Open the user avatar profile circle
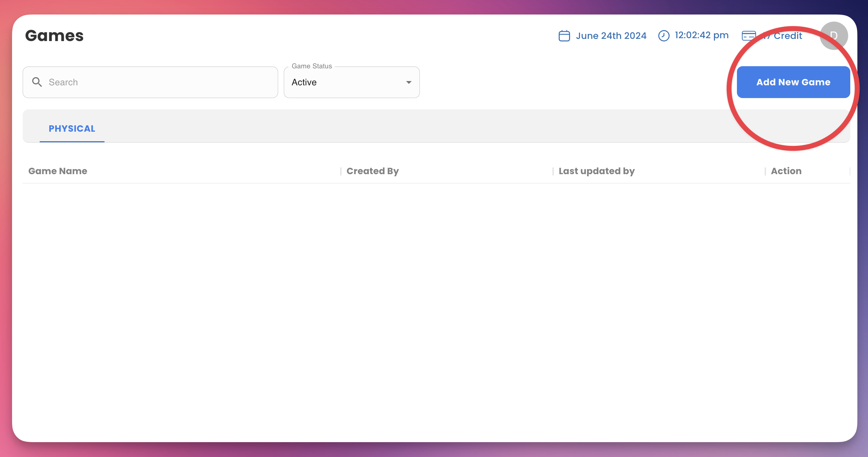868x457 pixels. pyautogui.click(x=834, y=36)
